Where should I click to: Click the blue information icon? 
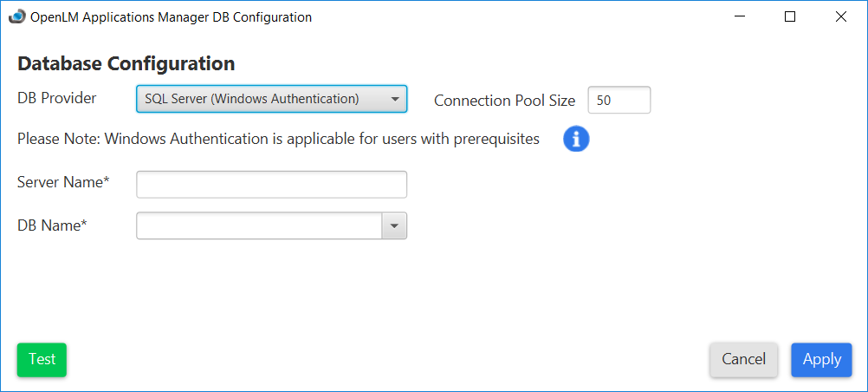coord(576,139)
